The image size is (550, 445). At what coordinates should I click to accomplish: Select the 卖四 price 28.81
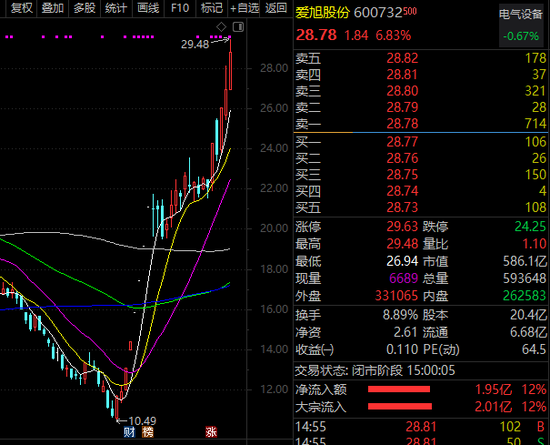[x=402, y=75]
